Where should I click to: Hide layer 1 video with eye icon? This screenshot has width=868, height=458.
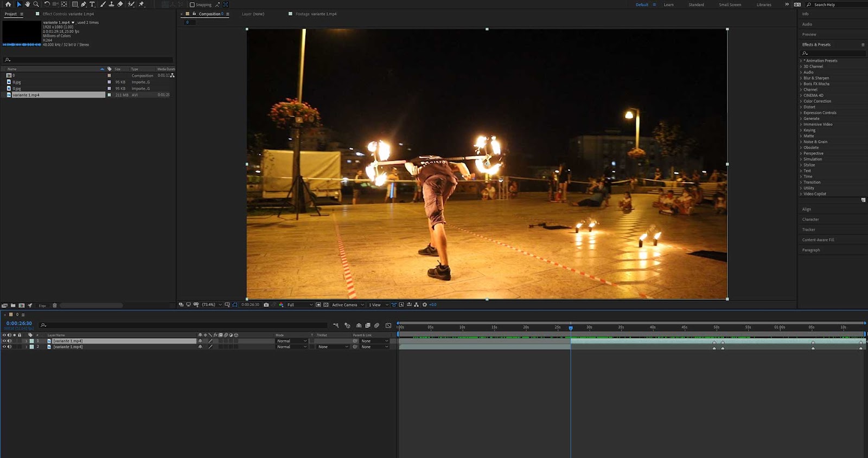pyautogui.click(x=4, y=341)
